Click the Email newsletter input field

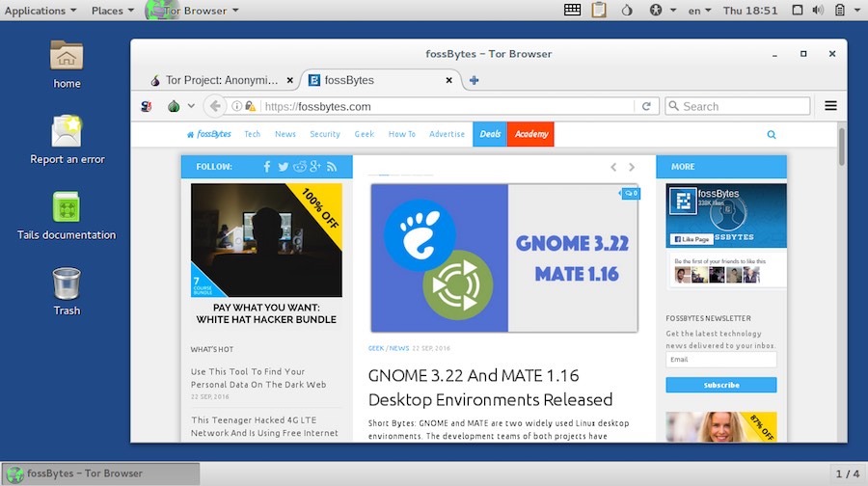[x=720, y=360]
